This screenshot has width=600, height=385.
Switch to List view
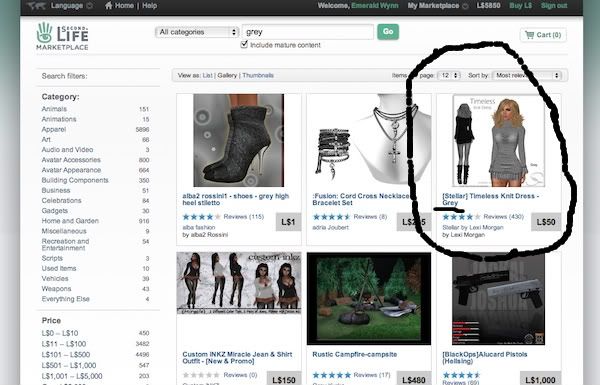point(207,75)
